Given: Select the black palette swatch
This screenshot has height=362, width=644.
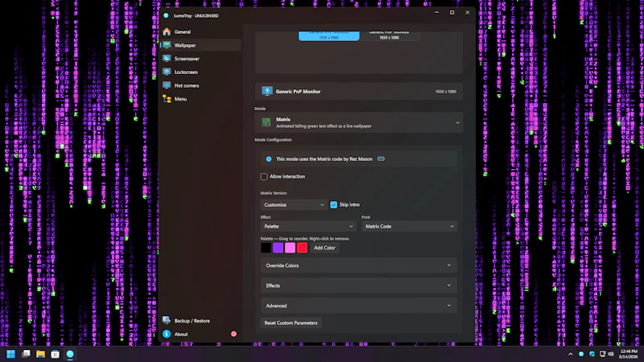Looking at the screenshot, I should [x=266, y=248].
